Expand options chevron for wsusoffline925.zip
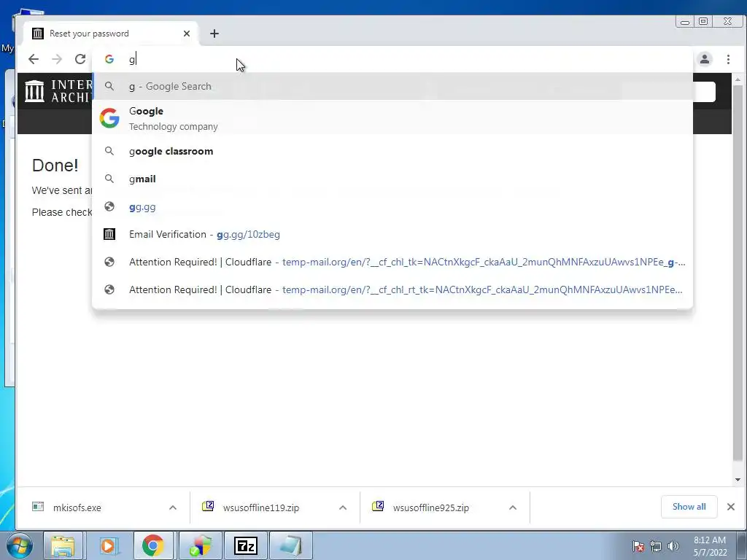Image resolution: width=747 pixels, height=560 pixels. (x=513, y=507)
